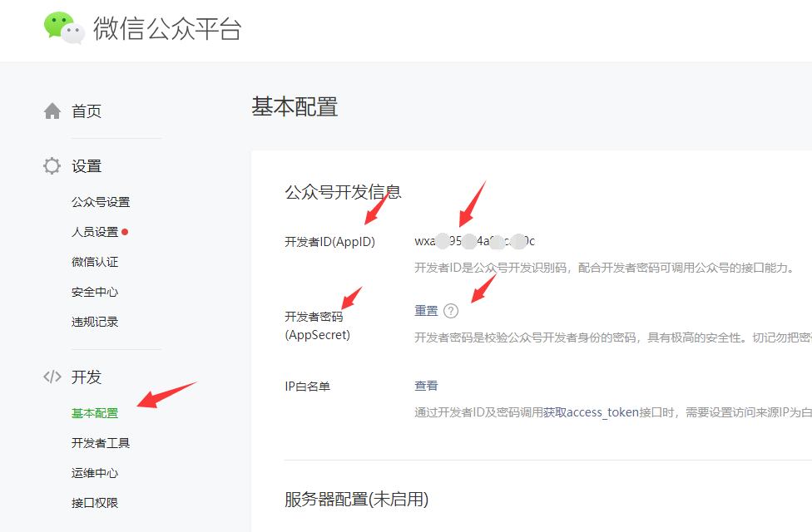Viewport: 812px width, 532px height.
Task: Click 查看 link for IP白名单
Action: click(426, 386)
